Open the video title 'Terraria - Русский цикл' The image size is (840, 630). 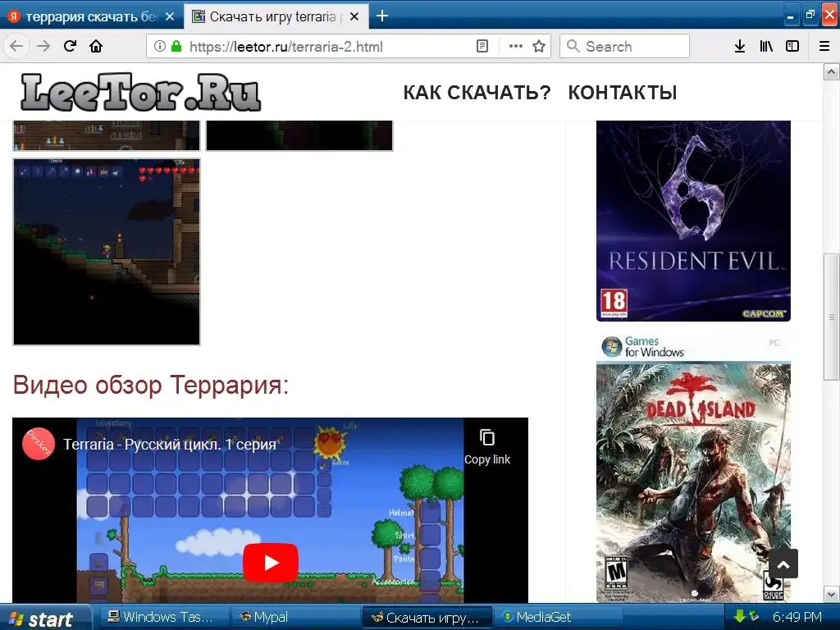(170, 444)
